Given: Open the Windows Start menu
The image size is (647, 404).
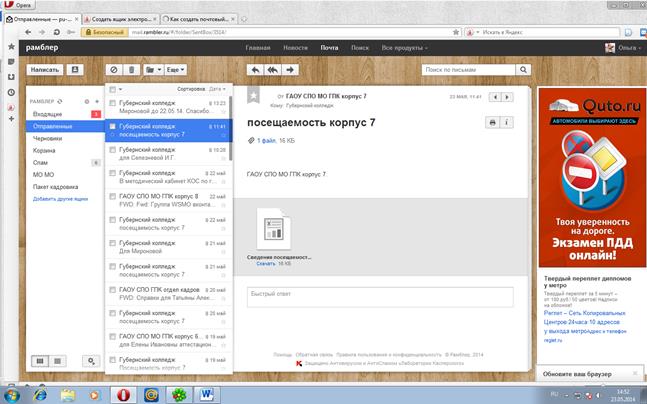Looking at the screenshot, I should coord(11,395).
